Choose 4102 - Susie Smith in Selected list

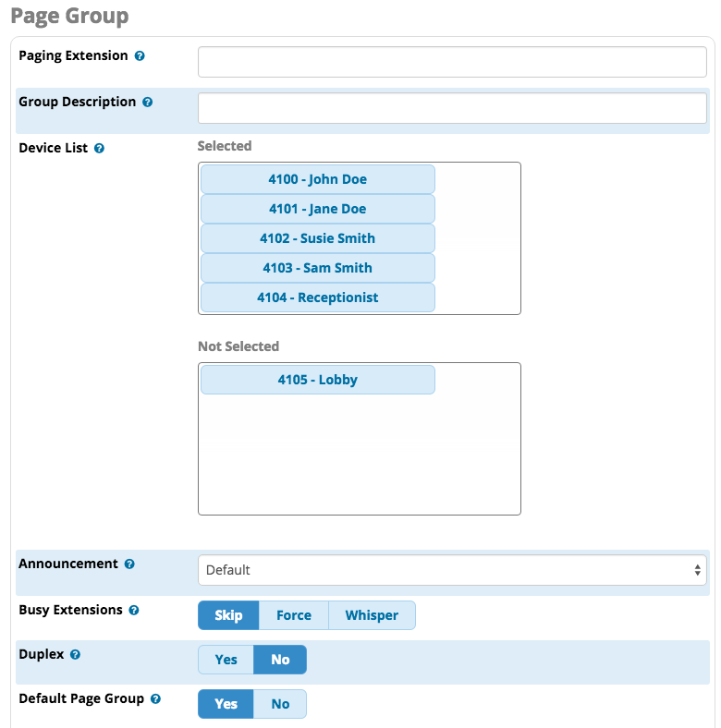[x=318, y=238]
